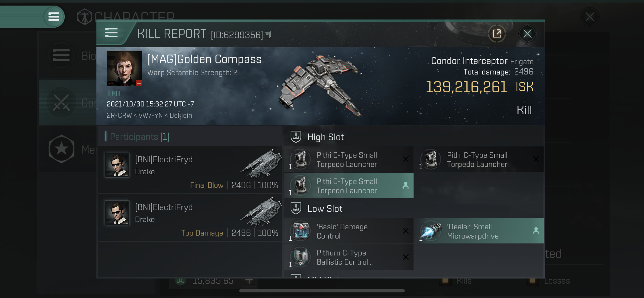The height and width of the screenshot is (298, 644).
Task: Close the Kill Report window
Action: 527,33
